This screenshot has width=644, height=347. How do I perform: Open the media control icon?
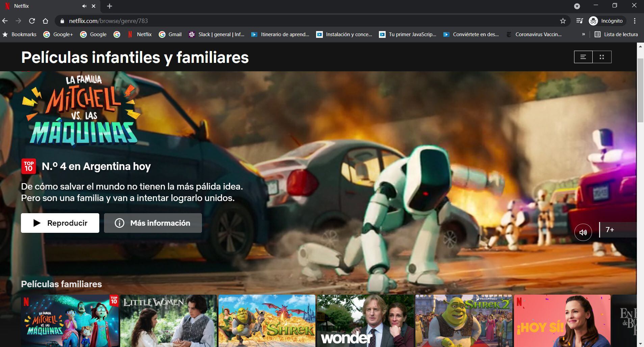(579, 21)
